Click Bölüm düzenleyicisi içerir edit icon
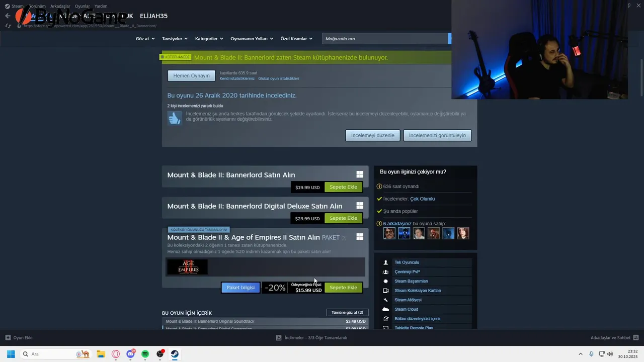This screenshot has width=644, height=362. 386,319
